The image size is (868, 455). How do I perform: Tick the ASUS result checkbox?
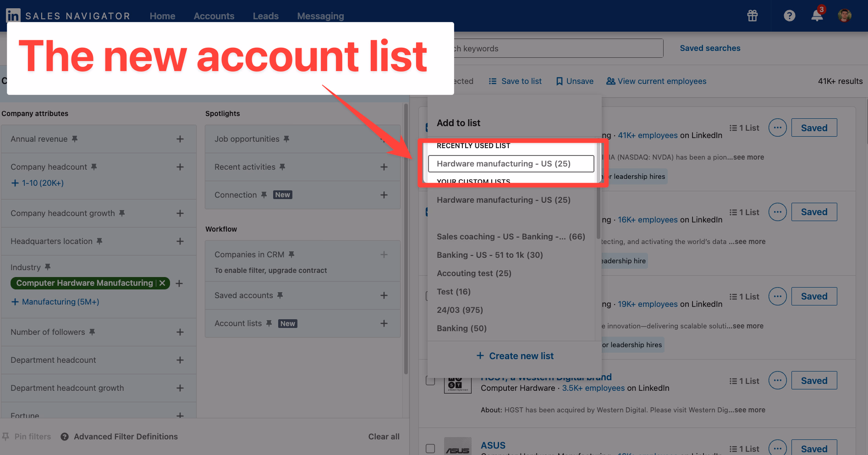point(430,449)
